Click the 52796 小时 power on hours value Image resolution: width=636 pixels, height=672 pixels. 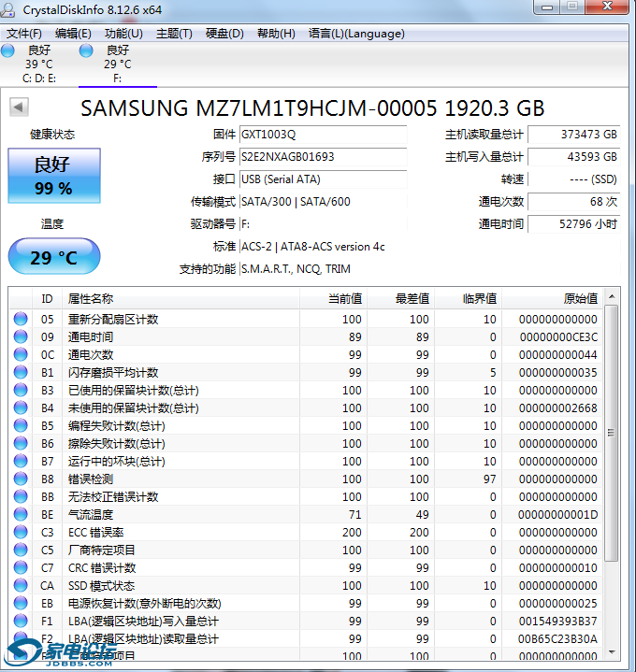point(573,223)
